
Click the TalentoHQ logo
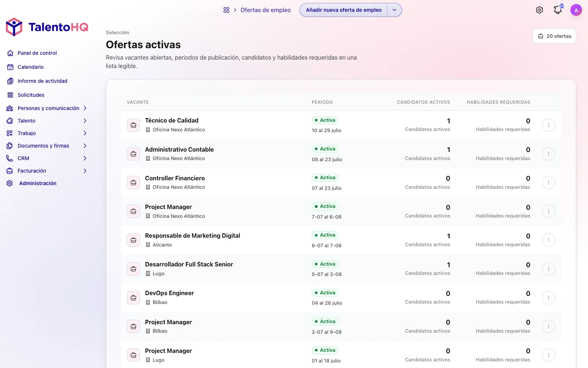tap(47, 27)
